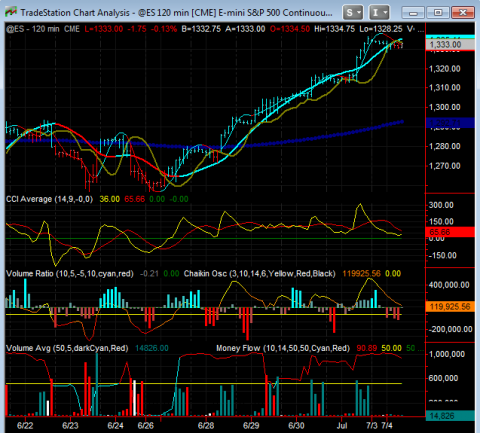Viewport: 480px width, 433px height.
Task: Select the Chaikin Osc indicator label
Action: click(x=260, y=274)
